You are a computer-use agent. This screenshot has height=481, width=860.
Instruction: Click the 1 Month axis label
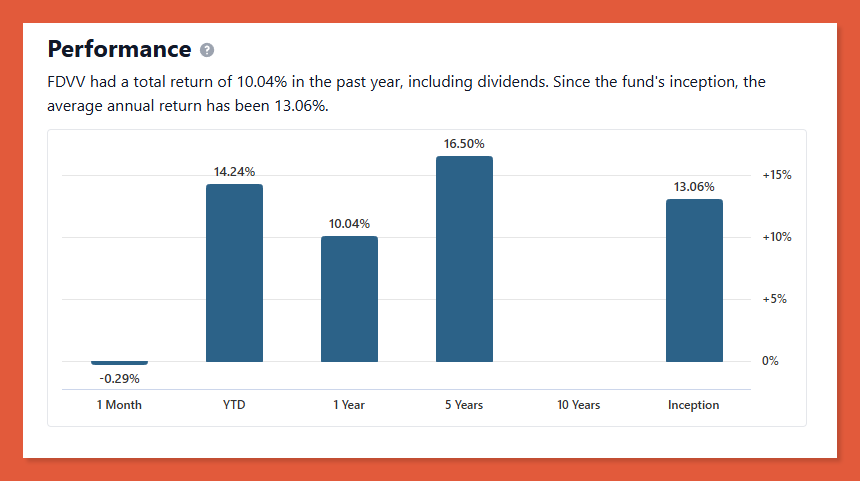(x=119, y=405)
